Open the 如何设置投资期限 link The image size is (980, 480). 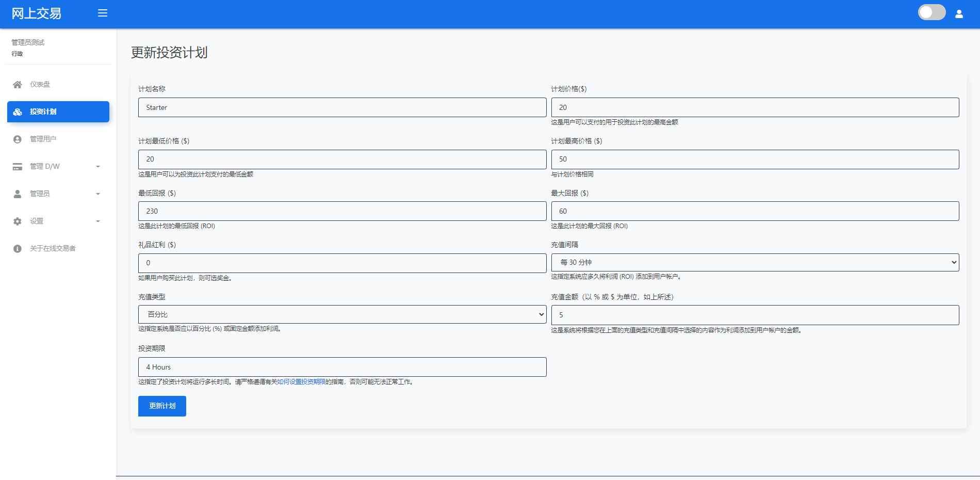pyautogui.click(x=301, y=382)
